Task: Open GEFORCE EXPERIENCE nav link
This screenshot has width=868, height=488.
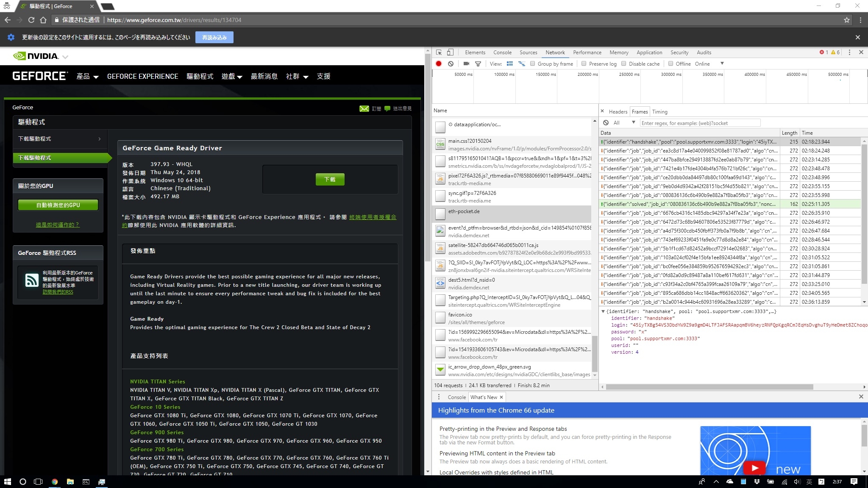Action: pyautogui.click(x=142, y=76)
